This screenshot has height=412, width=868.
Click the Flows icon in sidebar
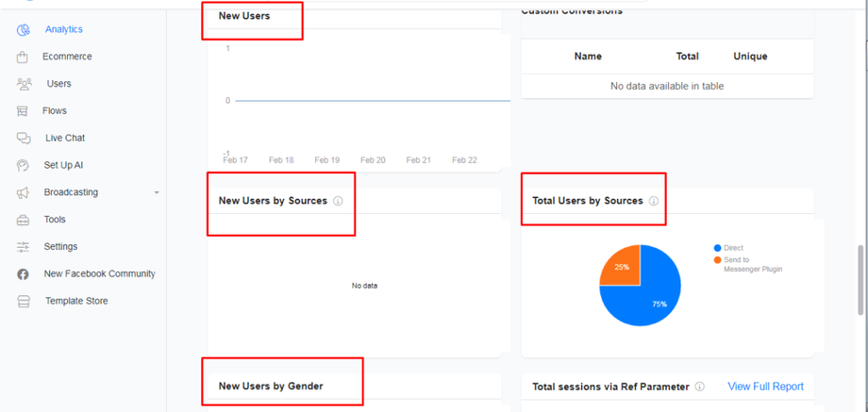(23, 111)
